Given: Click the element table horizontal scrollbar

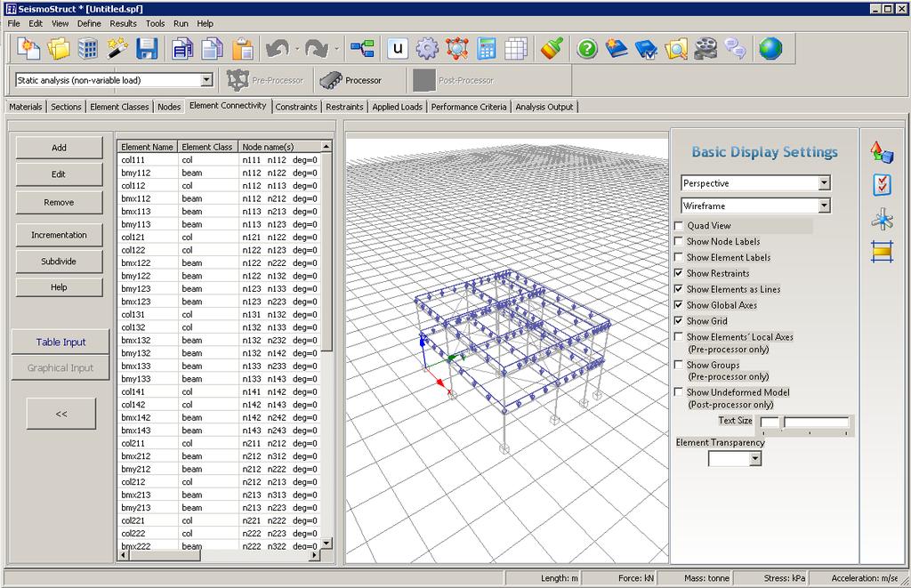Looking at the screenshot, I should 220,555.
